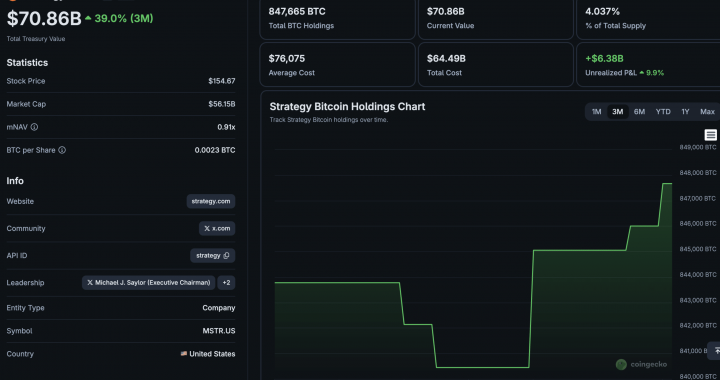Click the Strategy Bitcoin Holdings Chart title
This screenshot has width=720, height=380.
[x=347, y=106]
